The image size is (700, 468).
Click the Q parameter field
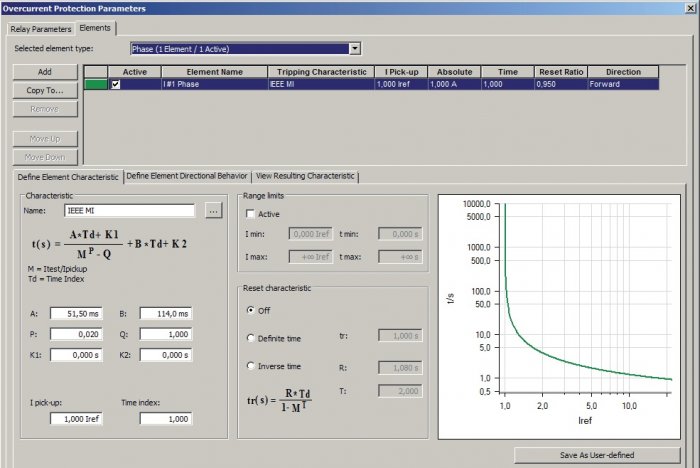pos(166,334)
